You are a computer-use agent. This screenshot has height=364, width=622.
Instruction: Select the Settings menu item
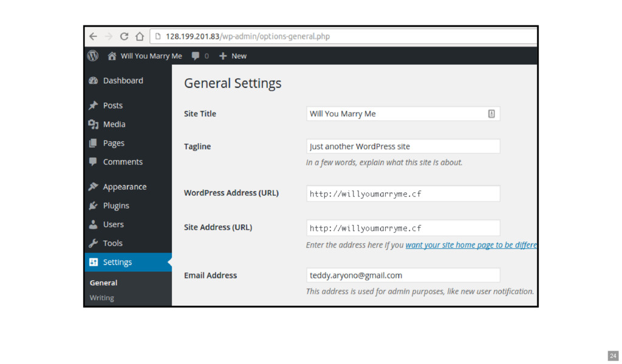128,262
